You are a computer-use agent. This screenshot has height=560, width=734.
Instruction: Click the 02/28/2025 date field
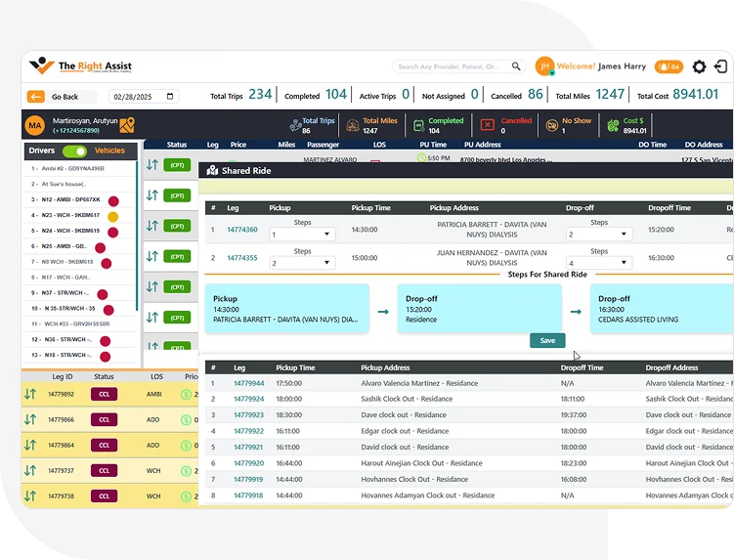(144, 97)
